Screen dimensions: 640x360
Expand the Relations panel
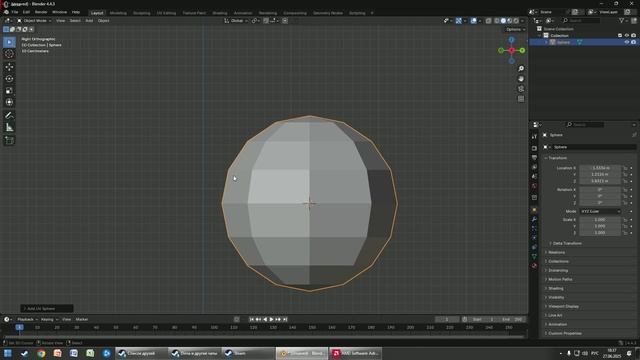click(x=556, y=252)
